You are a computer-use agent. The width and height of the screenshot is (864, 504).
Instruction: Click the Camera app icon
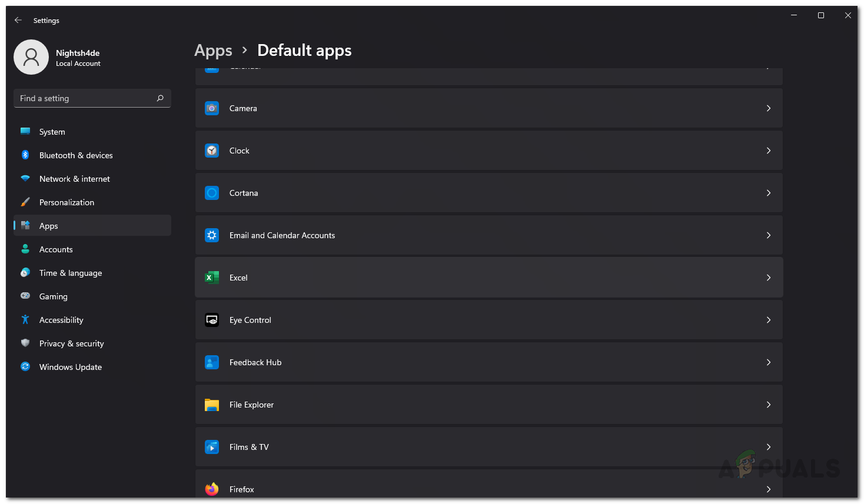tap(212, 108)
